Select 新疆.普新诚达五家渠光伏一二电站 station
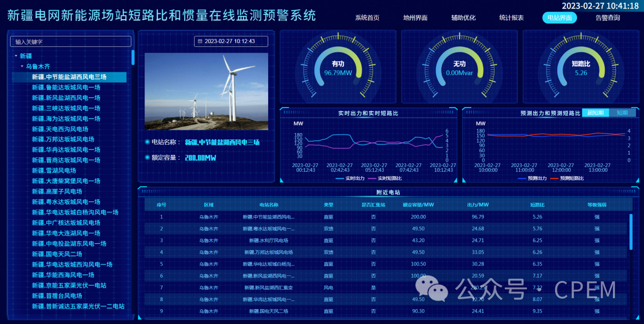The height and width of the screenshot is (324, 644). [x=78, y=306]
